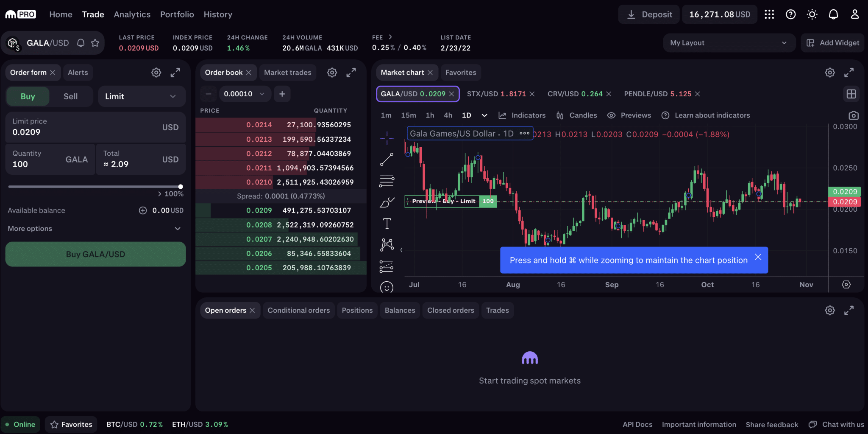Screen dimensions: 868x434
Task: Open the order book settings gear
Action: [332, 72]
